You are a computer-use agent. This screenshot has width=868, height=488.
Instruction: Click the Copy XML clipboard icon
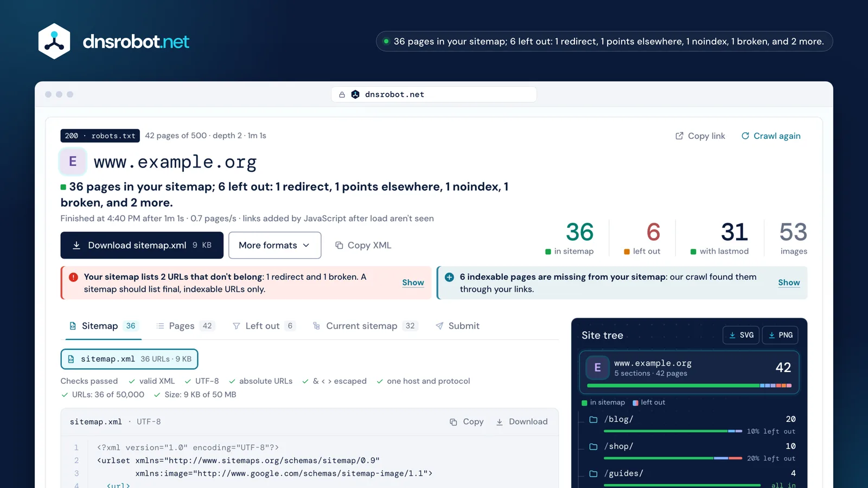[x=339, y=245]
